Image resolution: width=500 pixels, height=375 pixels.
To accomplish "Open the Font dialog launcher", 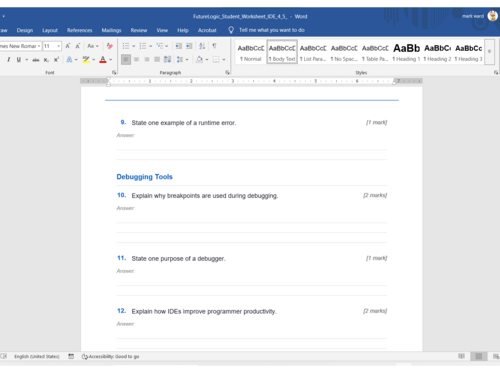I will pyautogui.click(x=114, y=72).
